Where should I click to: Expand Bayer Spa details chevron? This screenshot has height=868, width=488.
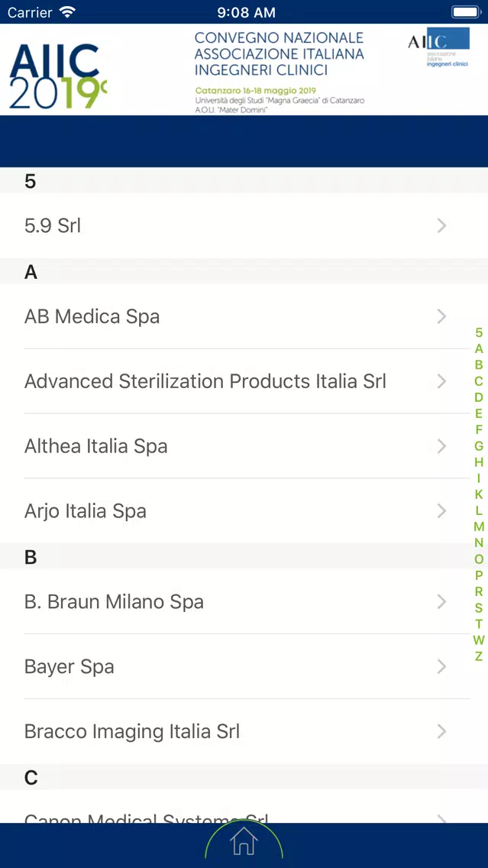441,666
